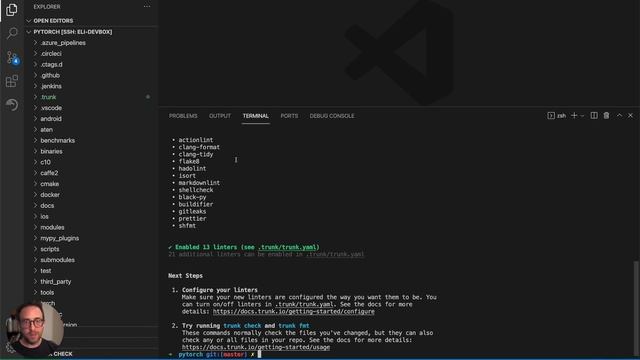Open the Search view icon

pyautogui.click(x=12, y=33)
